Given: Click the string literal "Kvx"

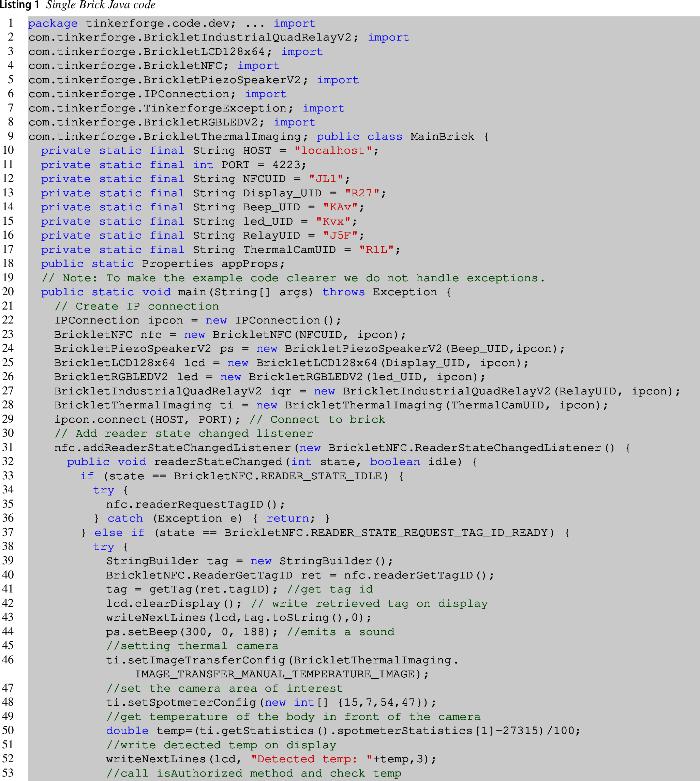Looking at the screenshot, I should click(x=333, y=222).
